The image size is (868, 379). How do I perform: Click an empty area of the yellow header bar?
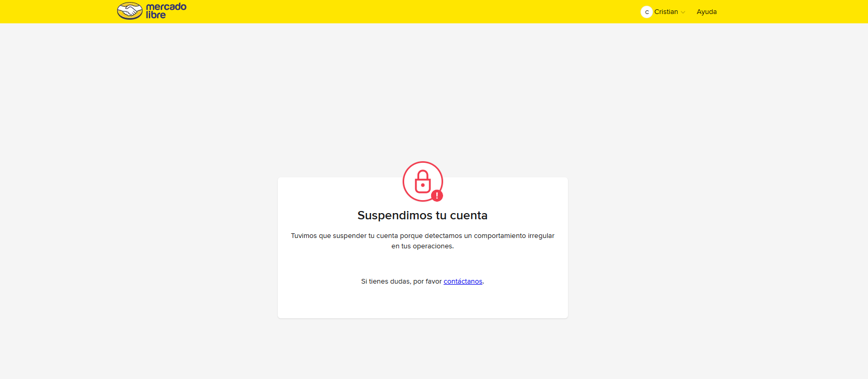(x=415, y=11)
